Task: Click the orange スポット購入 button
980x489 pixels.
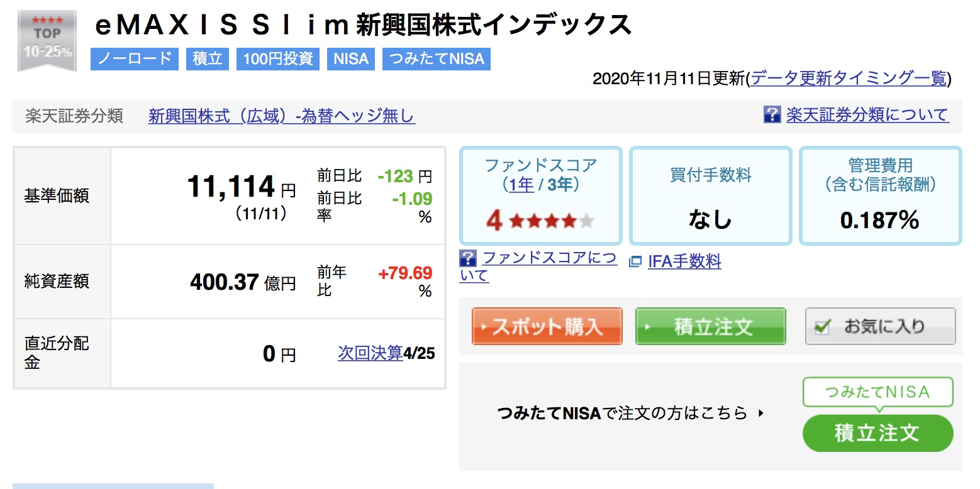Action: (x=547, y=326)
